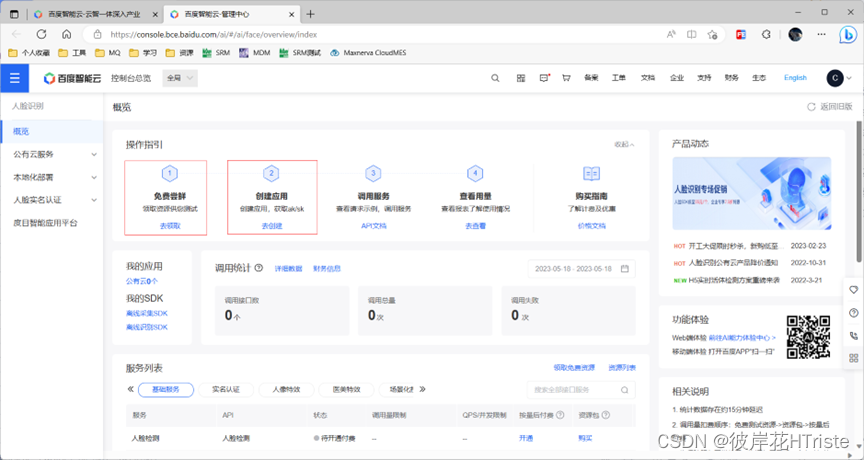864x460 pixels.
Task: Click the help icon beside 资源包 header
Action: coord(606,415)
